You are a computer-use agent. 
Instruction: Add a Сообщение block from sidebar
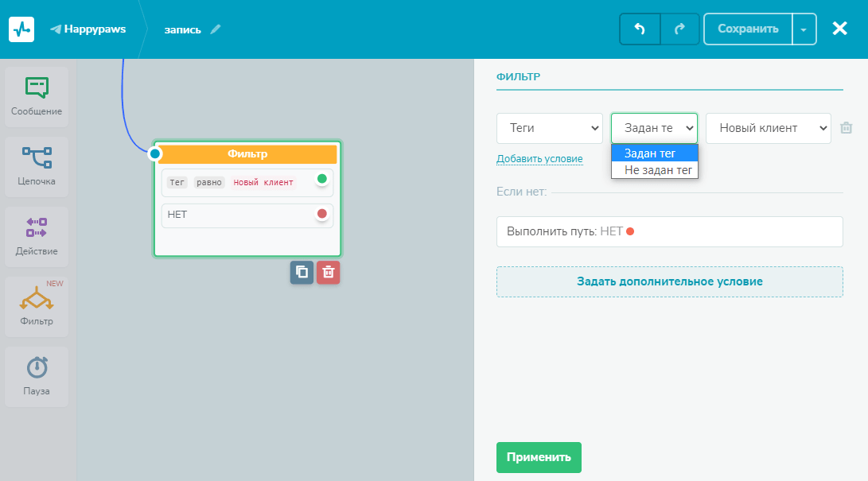(37, 97)
